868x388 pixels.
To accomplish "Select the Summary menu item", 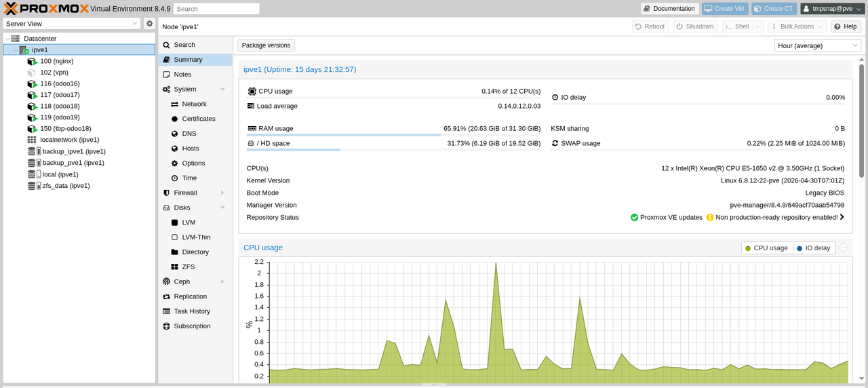I will pyautogui.click(x=195, y=60).
